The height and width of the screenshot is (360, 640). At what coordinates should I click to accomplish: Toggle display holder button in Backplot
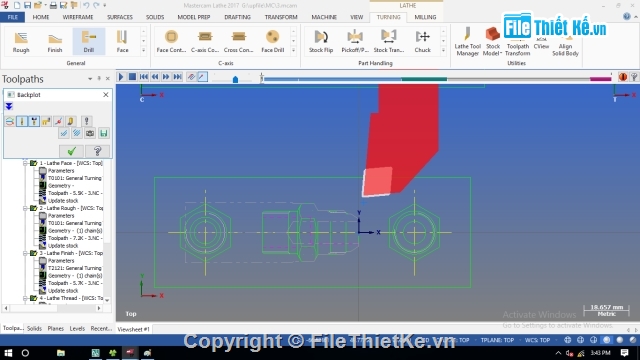click(x=34, y=121)
